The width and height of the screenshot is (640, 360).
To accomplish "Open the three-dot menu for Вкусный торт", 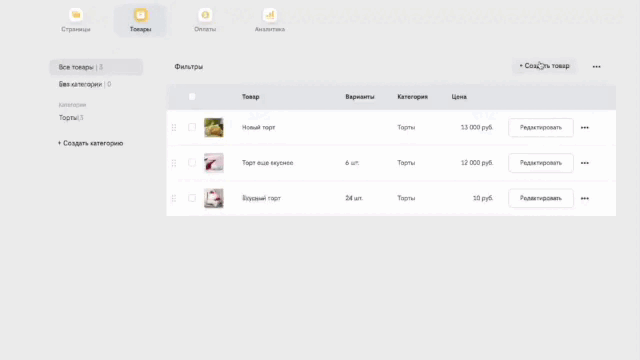I will pos(584,198).
